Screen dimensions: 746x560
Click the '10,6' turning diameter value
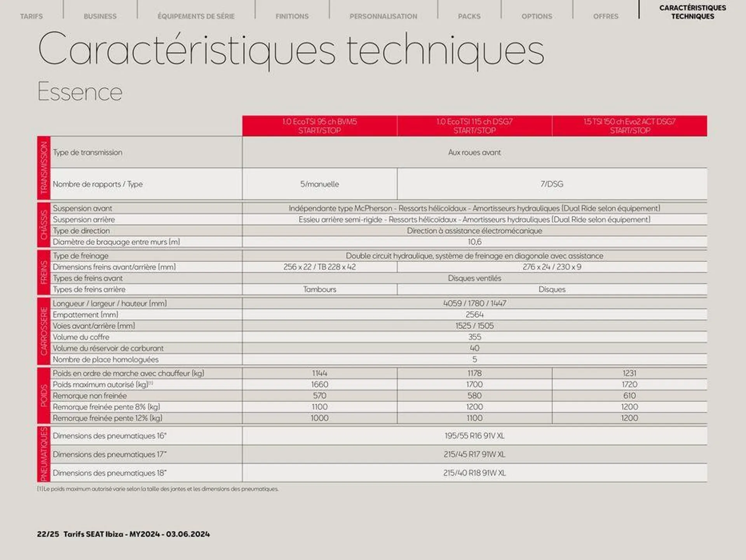[474, 242]
